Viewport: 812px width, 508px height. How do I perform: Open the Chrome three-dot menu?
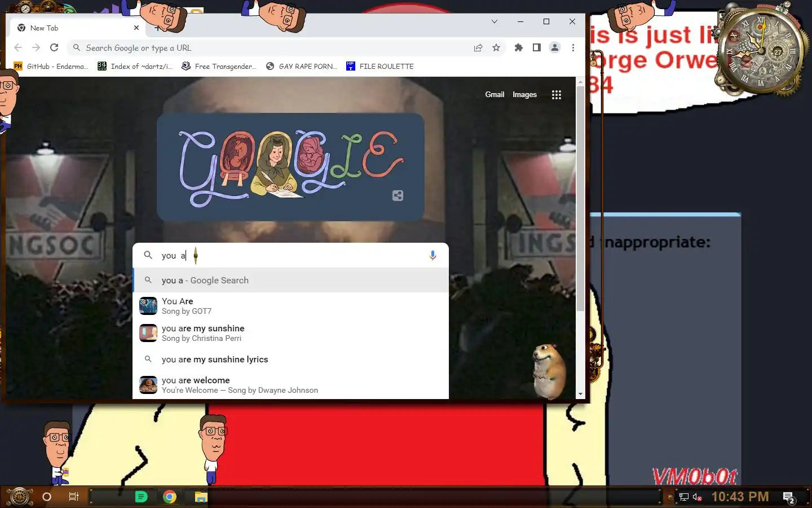(x=573, y=48)
